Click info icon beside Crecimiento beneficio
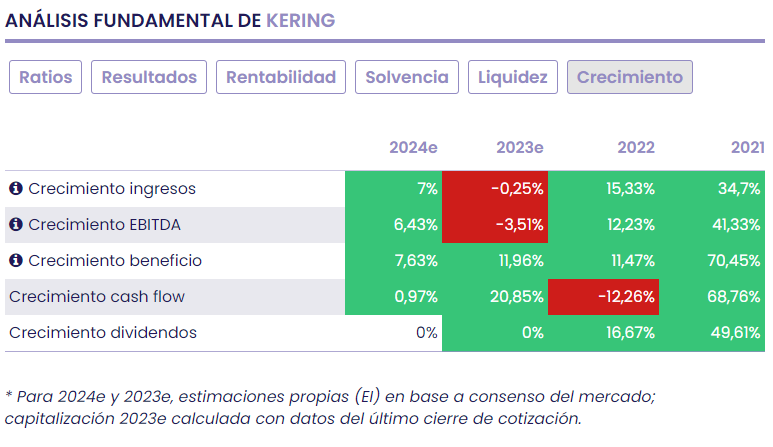This screenshot has height=447, width=773. (x=16, y=261)
